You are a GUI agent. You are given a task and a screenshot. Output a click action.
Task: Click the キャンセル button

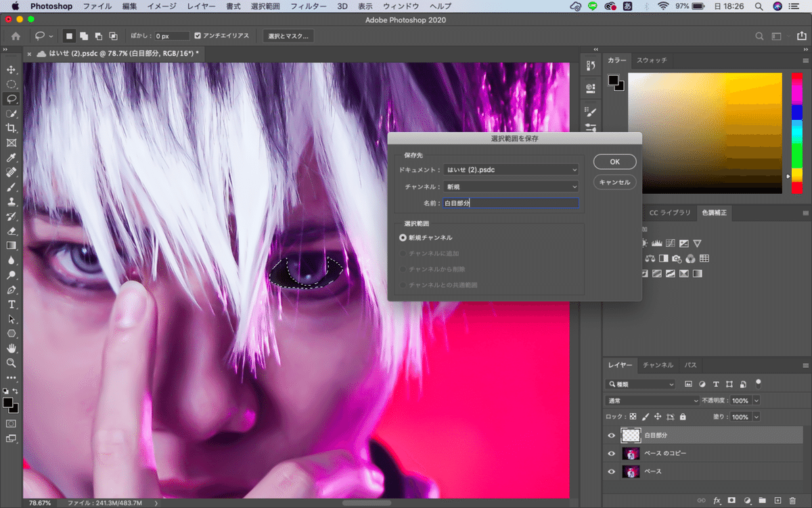(614, 182)
